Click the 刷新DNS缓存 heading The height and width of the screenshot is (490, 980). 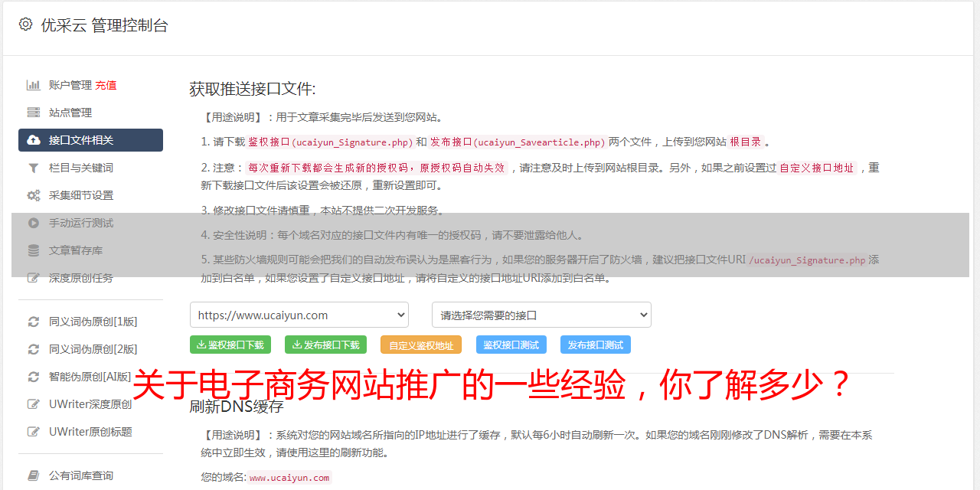click(x=237, y=407)
